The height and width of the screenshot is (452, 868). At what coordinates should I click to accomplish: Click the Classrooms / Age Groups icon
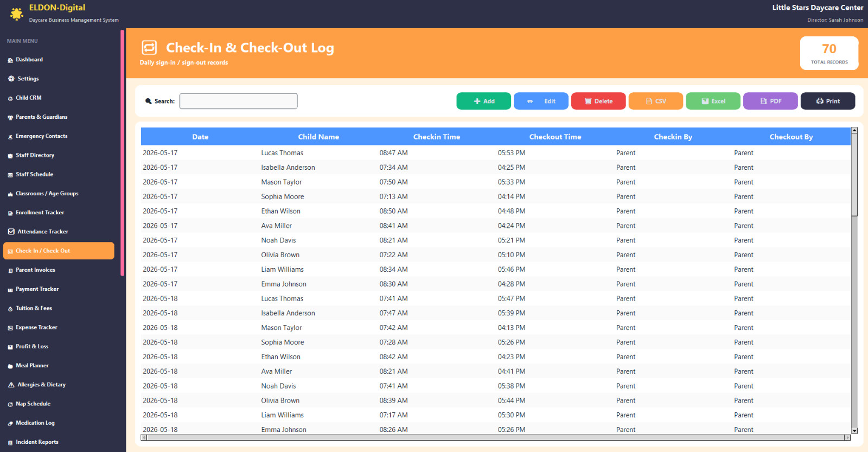(x=10, y=194)
